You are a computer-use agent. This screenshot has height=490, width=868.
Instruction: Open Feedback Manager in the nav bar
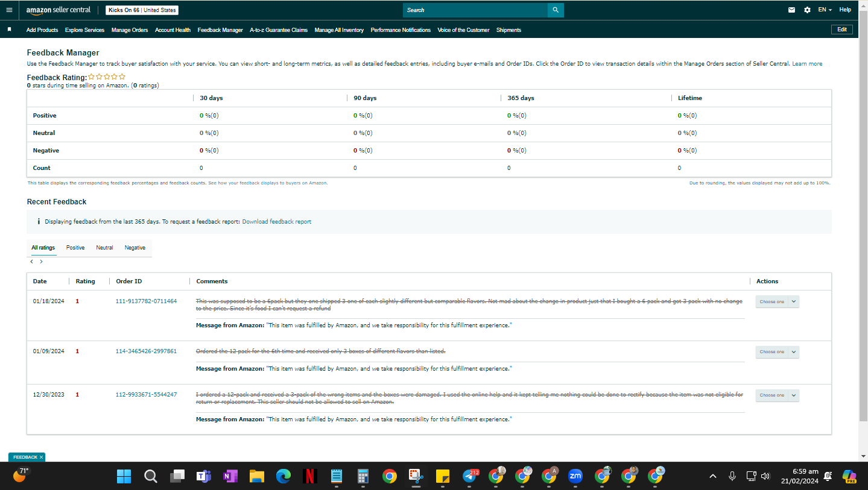click(x=220, y=30)
